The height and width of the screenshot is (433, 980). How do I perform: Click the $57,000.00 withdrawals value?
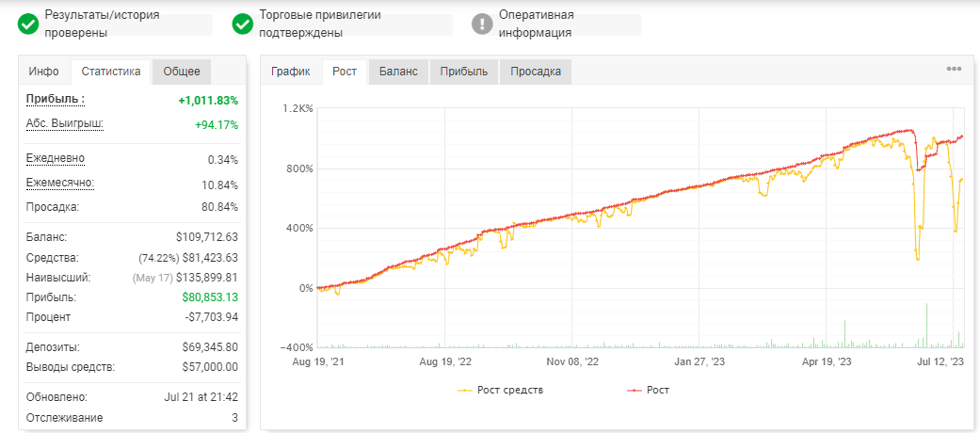coord(211,367)
